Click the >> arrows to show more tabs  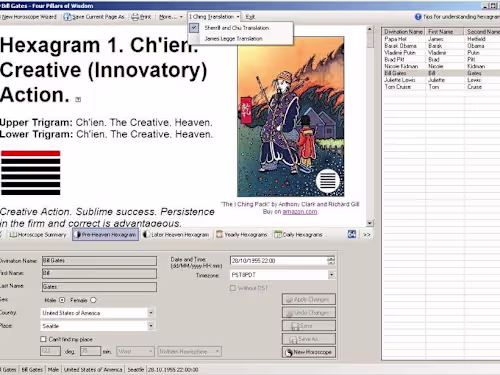(367, 235)
